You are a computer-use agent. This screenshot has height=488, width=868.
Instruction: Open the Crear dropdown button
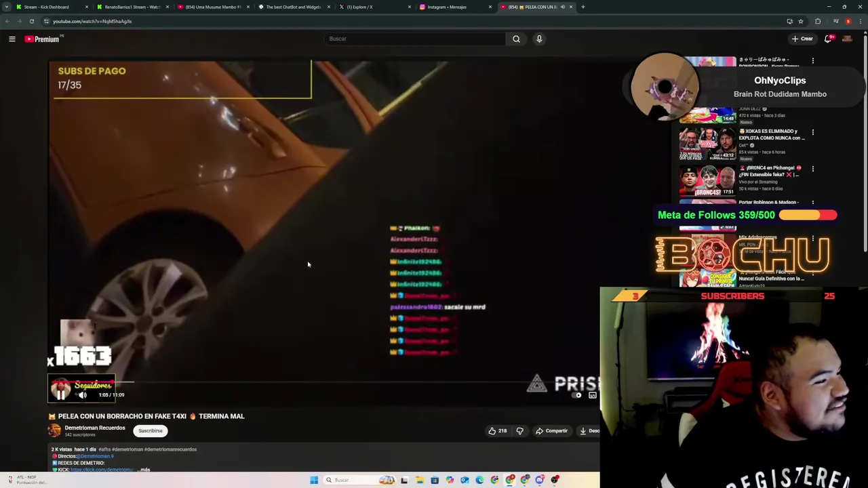tap(802, 39)
